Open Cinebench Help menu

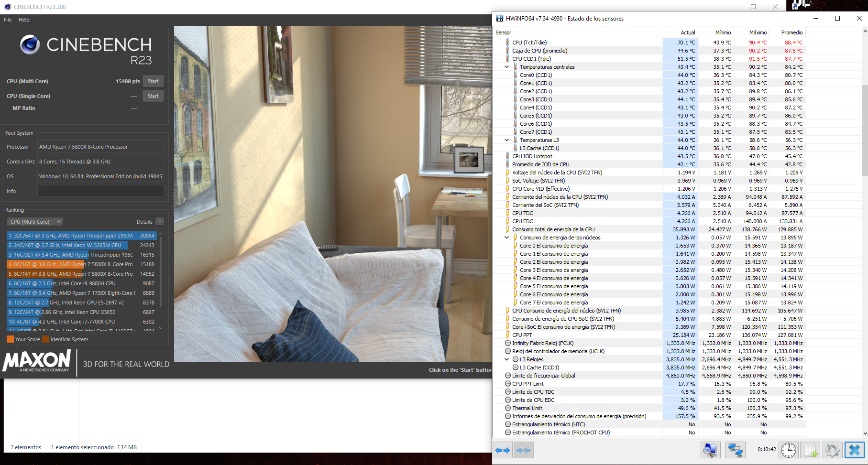tap(24, 20)
